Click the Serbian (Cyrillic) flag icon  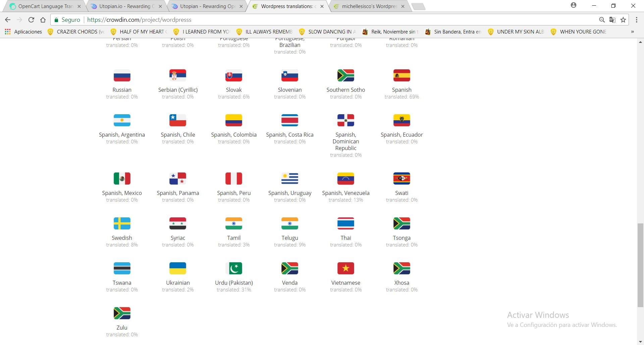click(x=178, y=76)
